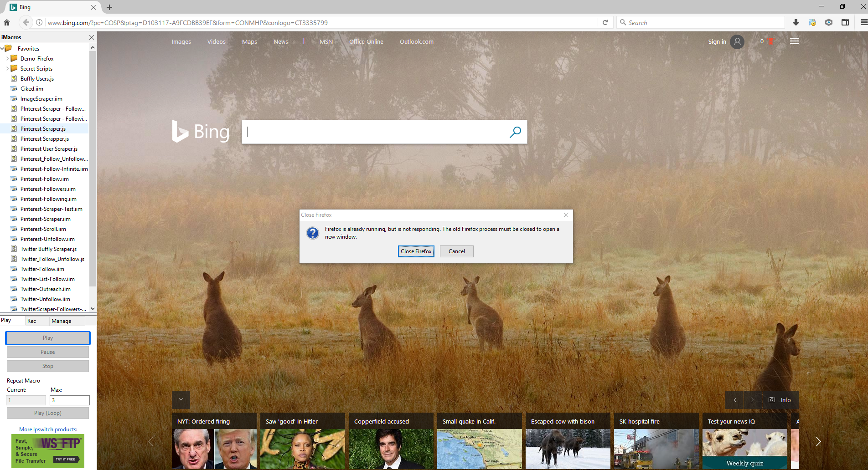Collapse news carousel with down chevron

(181, 399)
